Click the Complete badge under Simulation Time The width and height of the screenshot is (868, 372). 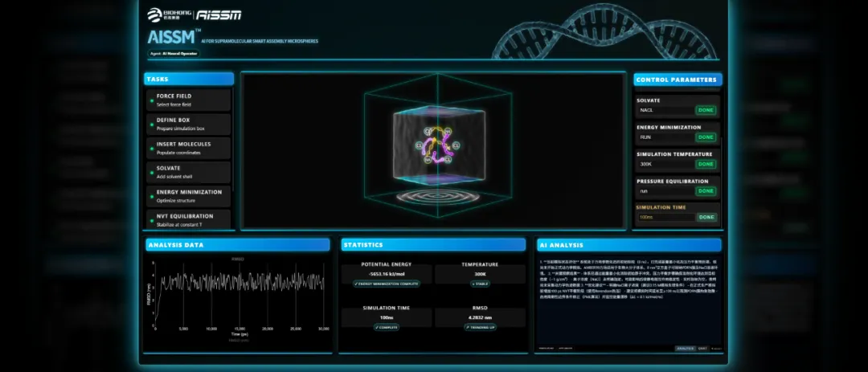387,327
